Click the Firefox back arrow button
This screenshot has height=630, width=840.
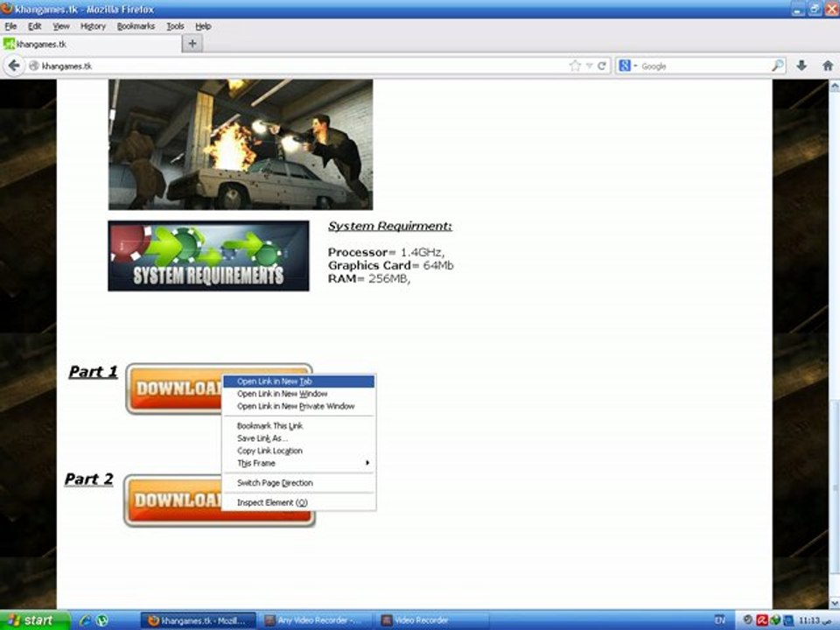[x=14, y=66]
